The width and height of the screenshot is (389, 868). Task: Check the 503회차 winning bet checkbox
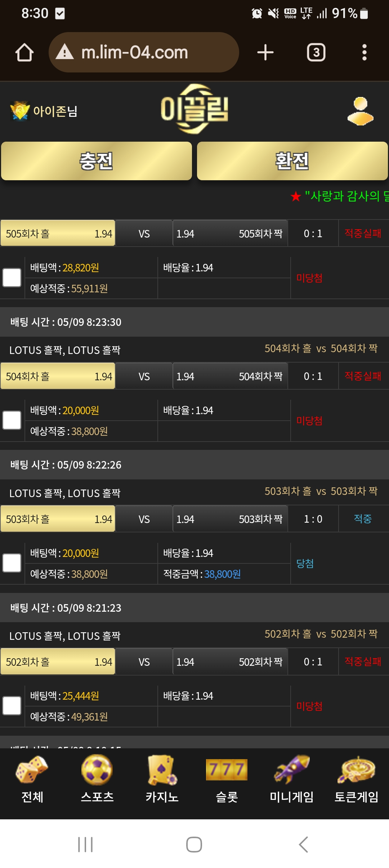tap(12, 563)
